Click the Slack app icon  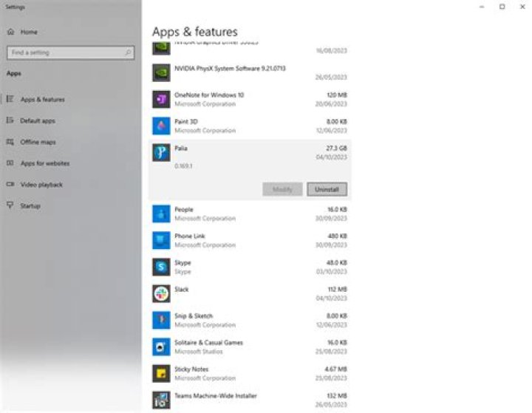pos(161,293)
